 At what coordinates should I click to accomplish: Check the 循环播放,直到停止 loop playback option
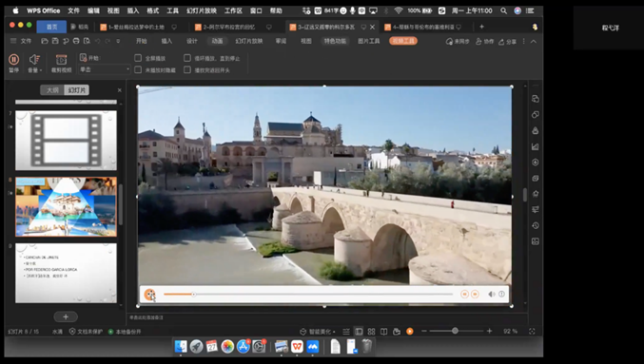pos(187,58)
